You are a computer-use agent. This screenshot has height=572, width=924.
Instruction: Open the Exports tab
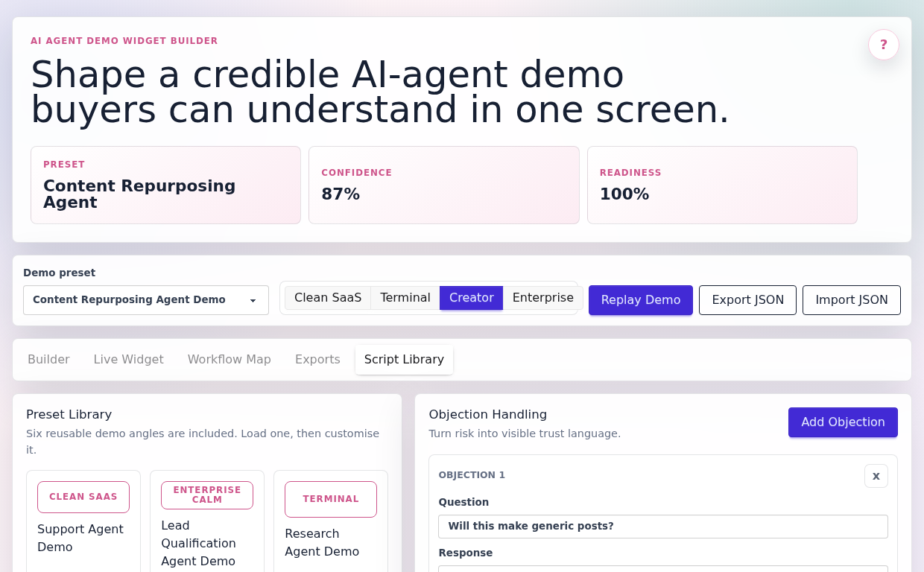pyautogui.click(x=317, y=360)
